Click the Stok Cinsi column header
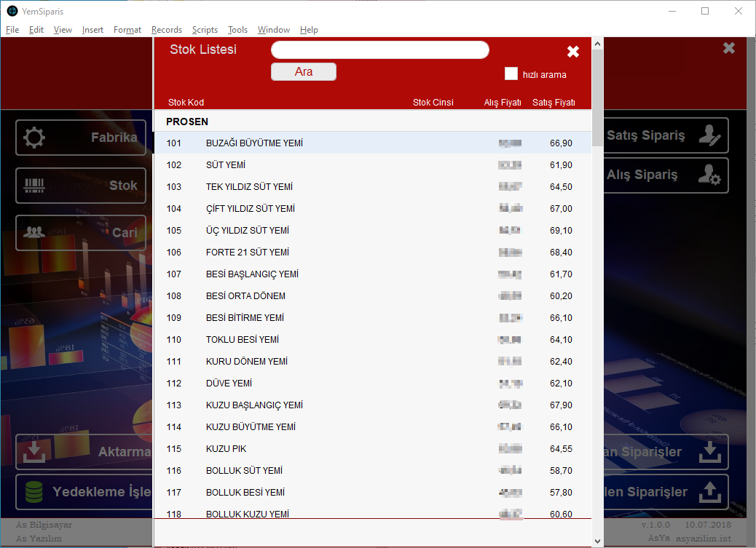This screenshot has height=548, width=756. coord(433,102)
